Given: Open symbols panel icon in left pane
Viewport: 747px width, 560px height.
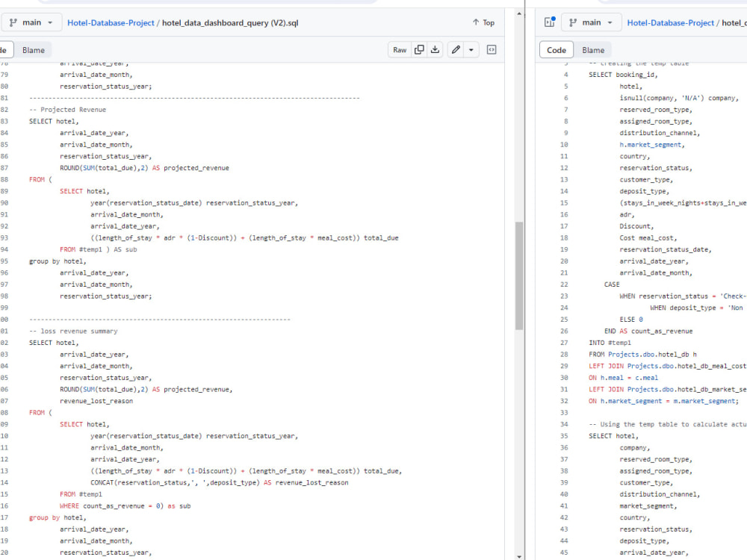Looking at the screenshot, I should click(492, 49).
